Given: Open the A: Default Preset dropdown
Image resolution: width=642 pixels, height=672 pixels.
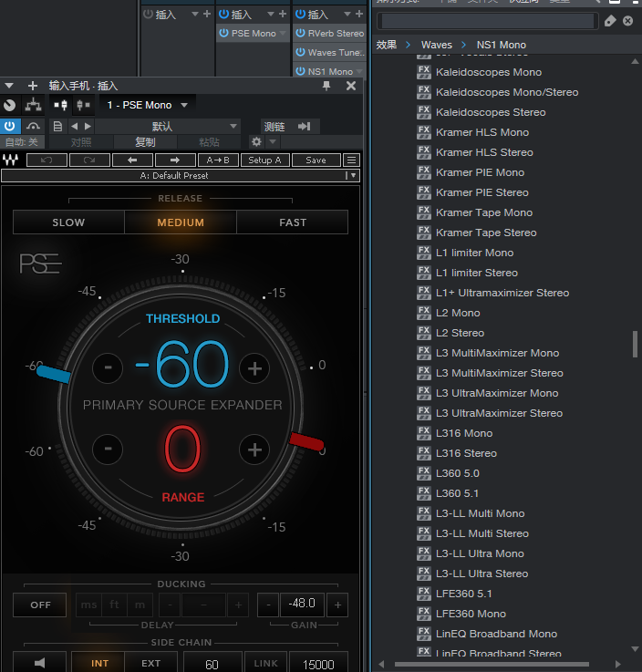Looking at the screenshot, I should pos(180,175).
